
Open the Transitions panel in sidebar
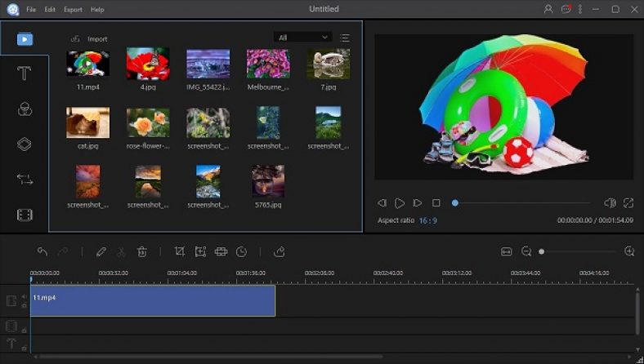[x=25, y=180]
